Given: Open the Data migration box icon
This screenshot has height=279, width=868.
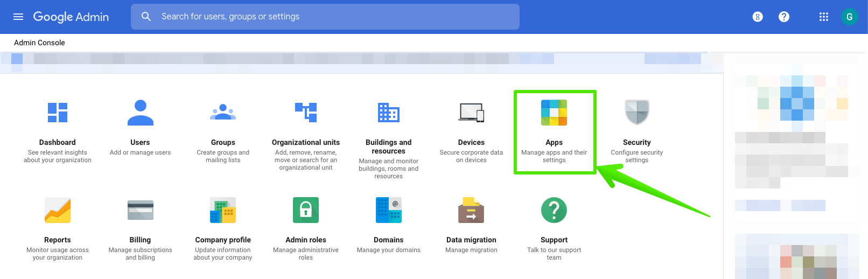Looking at the screenshot, I should click(471, 210).
